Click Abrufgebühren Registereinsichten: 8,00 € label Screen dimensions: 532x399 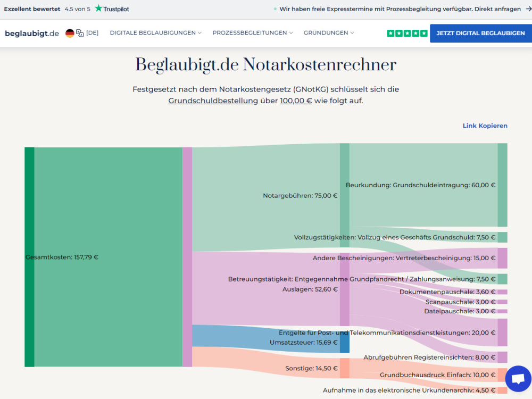click(x=429, y=358)
